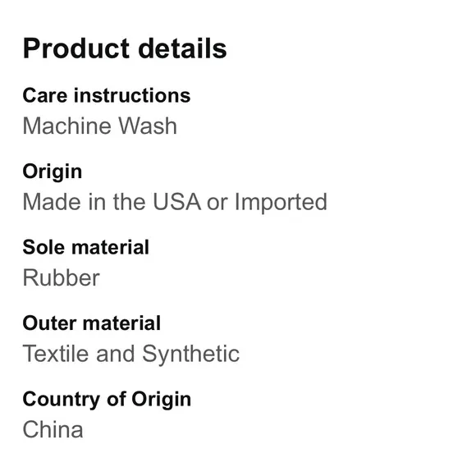The image size is (476, 476).
Task: Select the Care instructions label
Action: click(x=107, y=96)
